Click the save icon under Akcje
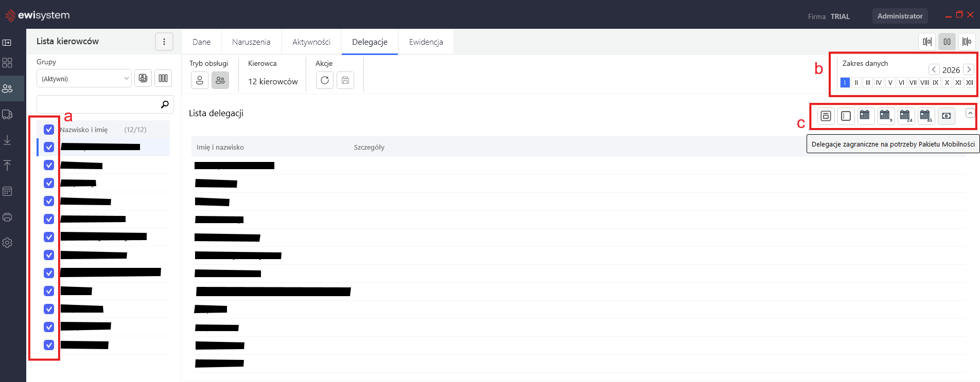Screen dimensions: 980x382 (345, 80)
